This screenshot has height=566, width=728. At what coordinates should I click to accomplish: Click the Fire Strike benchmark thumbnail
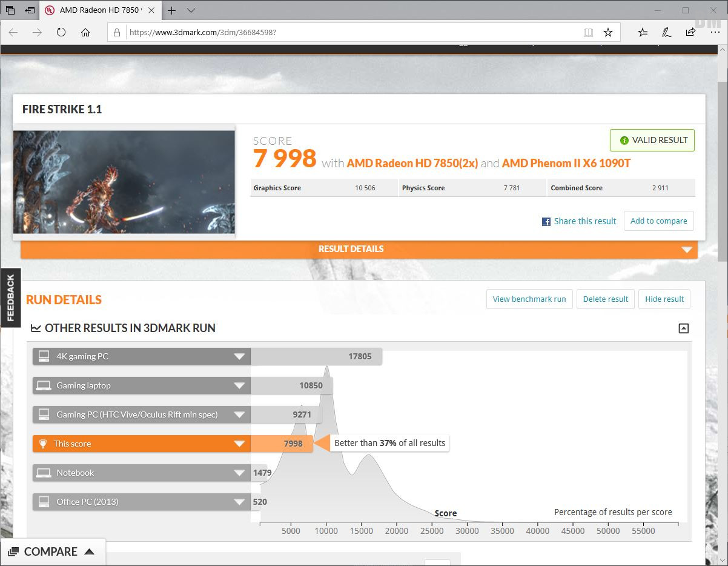click(124, 182)
